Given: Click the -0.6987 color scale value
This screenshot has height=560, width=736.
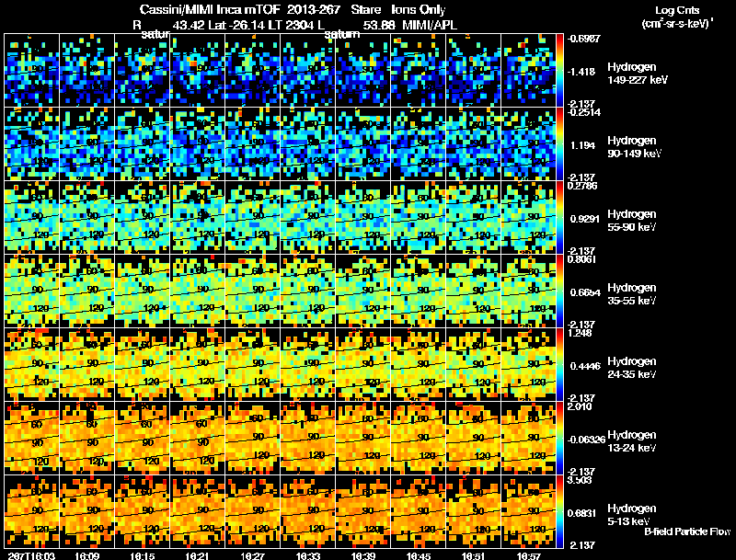Looking at the screenshot, I should pos(583,39).
